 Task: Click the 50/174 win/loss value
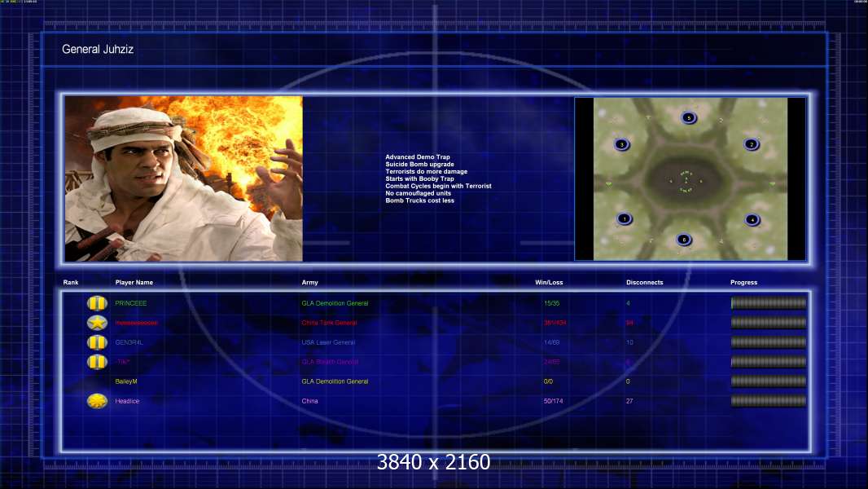click(553, 401)
